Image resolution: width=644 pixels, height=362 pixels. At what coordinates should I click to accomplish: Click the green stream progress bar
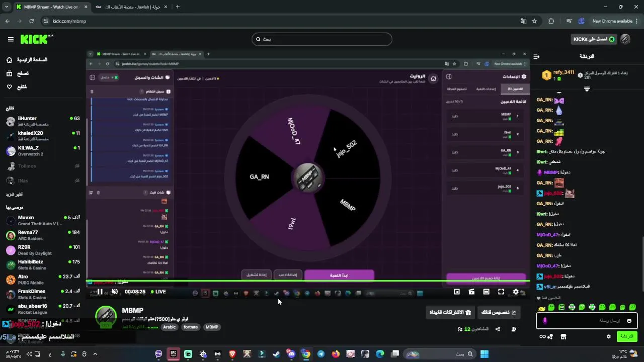coord(307,281)
